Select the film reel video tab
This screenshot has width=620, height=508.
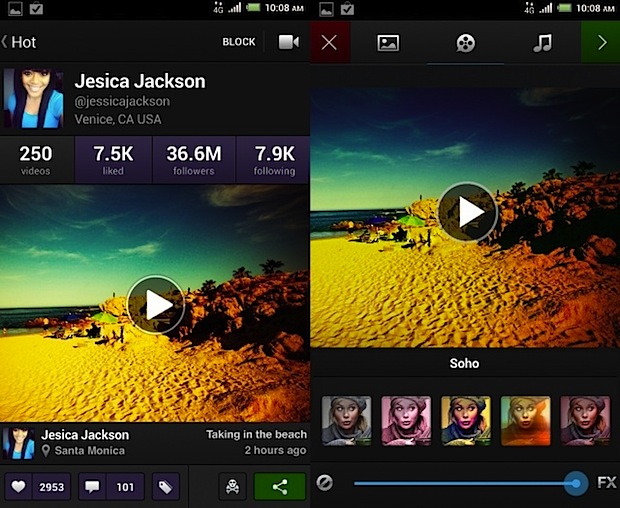[x=465, y=43]
